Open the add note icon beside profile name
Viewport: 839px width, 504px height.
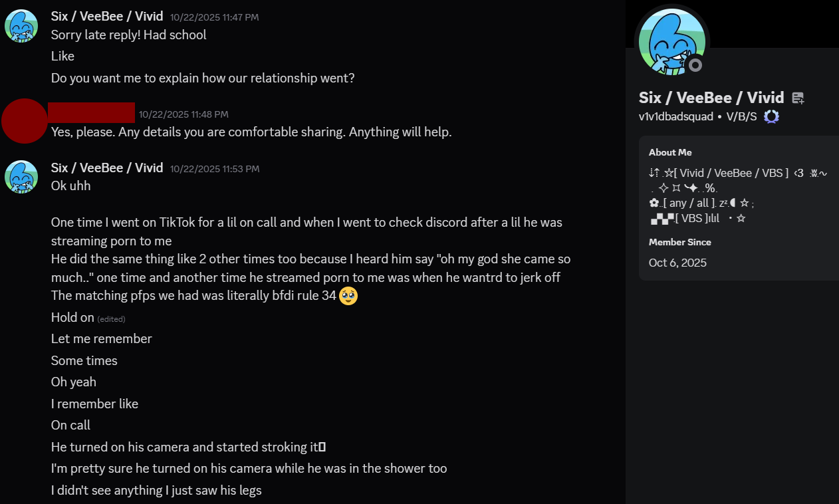point(798,98)
